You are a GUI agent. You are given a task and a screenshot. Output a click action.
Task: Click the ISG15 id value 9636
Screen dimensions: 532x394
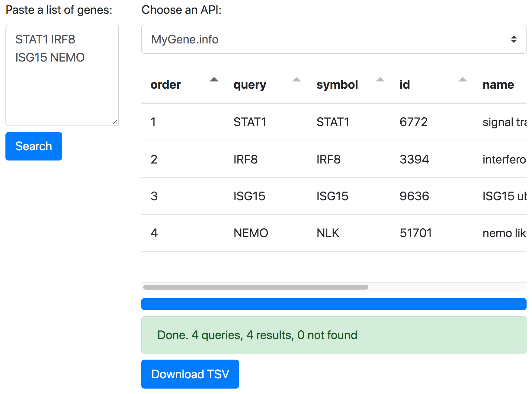click(415, 196)
